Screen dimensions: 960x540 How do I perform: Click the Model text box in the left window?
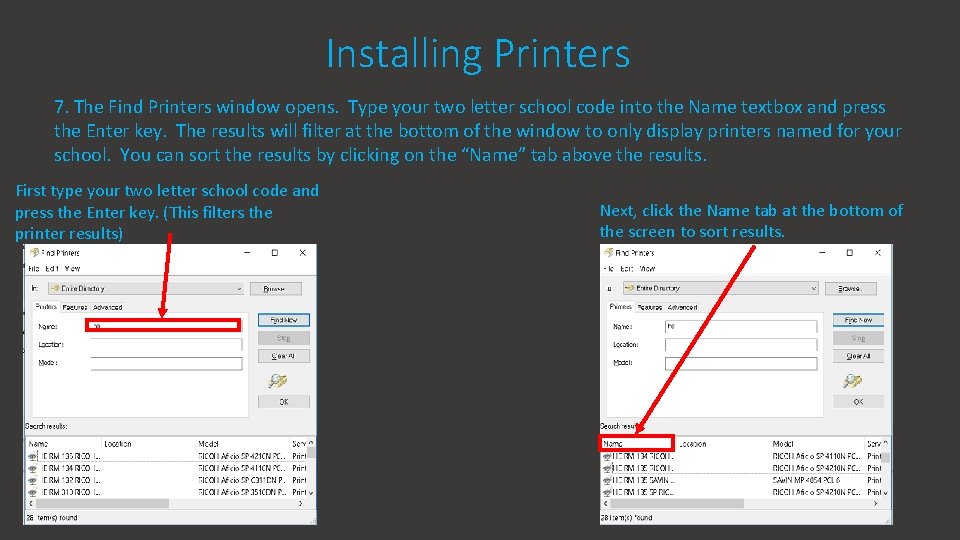[x=167, y=363]
